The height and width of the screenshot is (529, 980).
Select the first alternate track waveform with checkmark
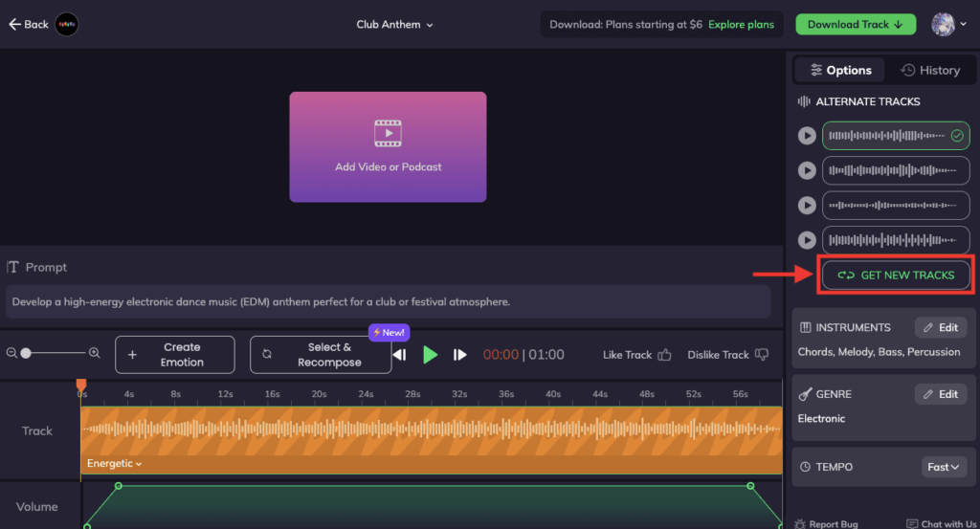[896, 136]
